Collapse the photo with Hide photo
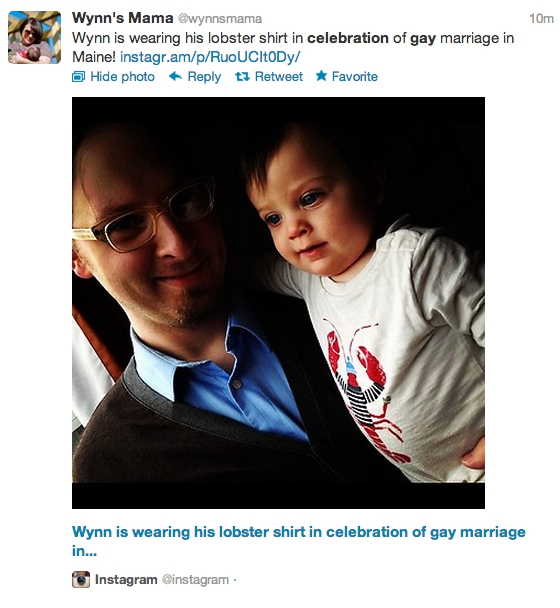 coord(113,77)
